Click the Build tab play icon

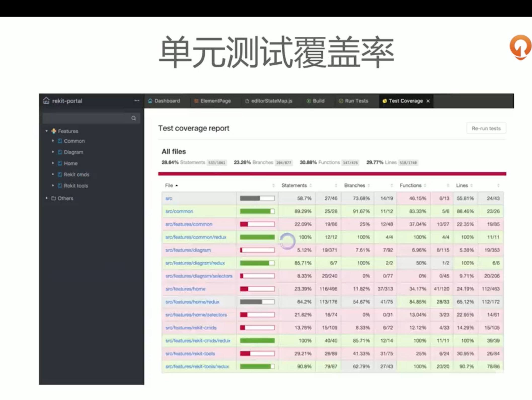click(309, 101)
